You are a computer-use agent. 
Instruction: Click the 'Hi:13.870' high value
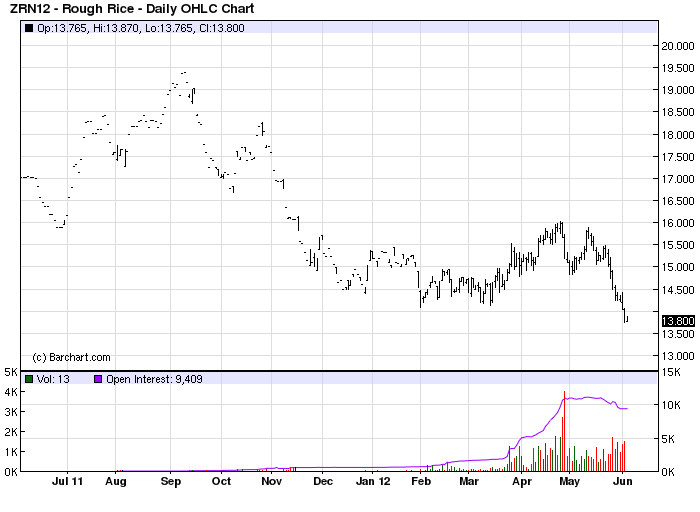pos(116,28)
